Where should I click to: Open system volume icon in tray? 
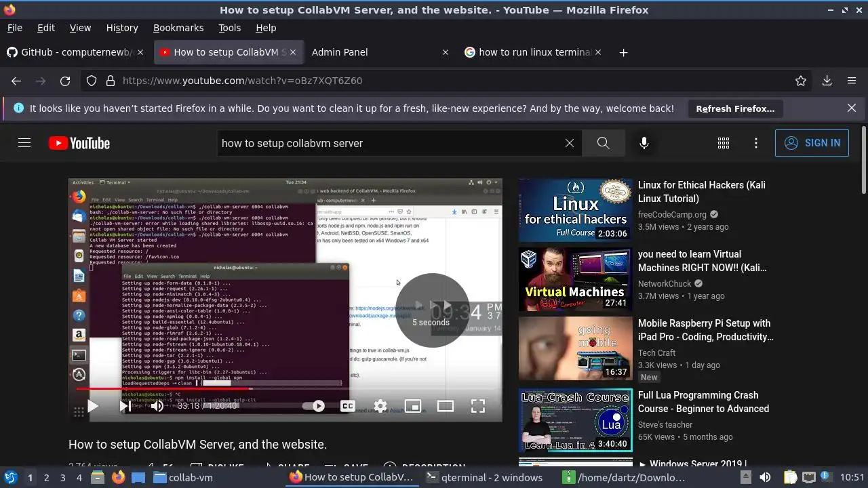pos(765,477)
